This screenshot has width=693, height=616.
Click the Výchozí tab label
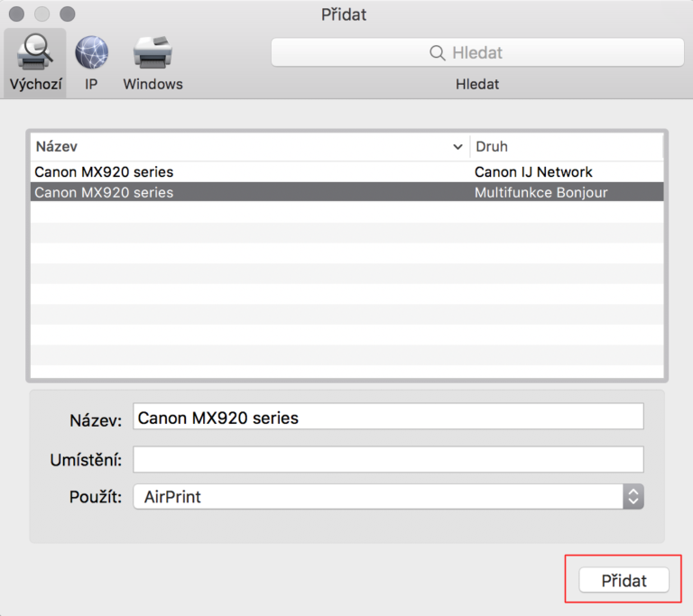(x=34, y=84)
